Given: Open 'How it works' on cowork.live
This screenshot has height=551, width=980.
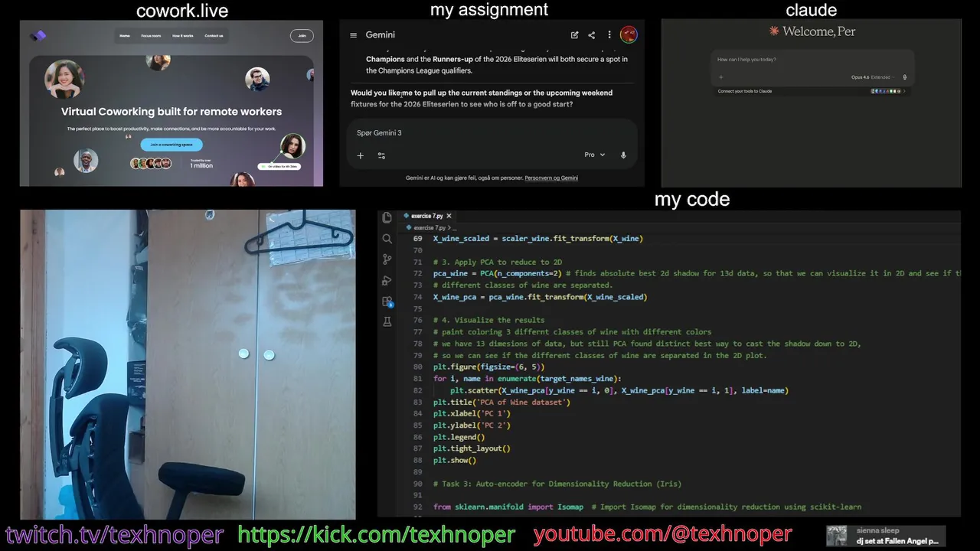Looking at the screenshot, I should (183, 36).
